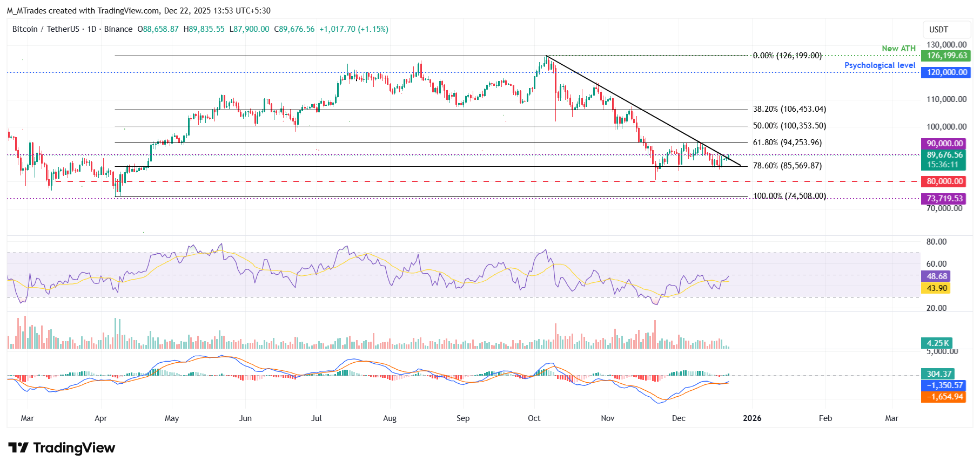980x468 pixels.
Task: Click the blue 120,000.00 price label
Action: pos(947,72)
